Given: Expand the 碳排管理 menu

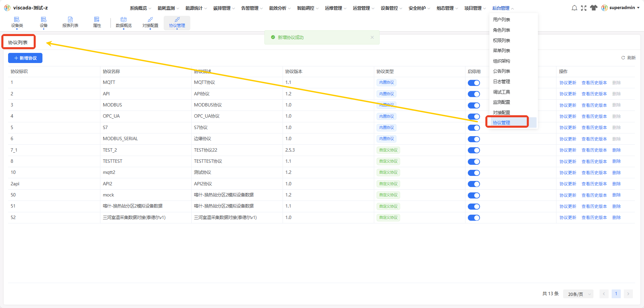Looking at the screenshot, I should [x=224, y=8].
